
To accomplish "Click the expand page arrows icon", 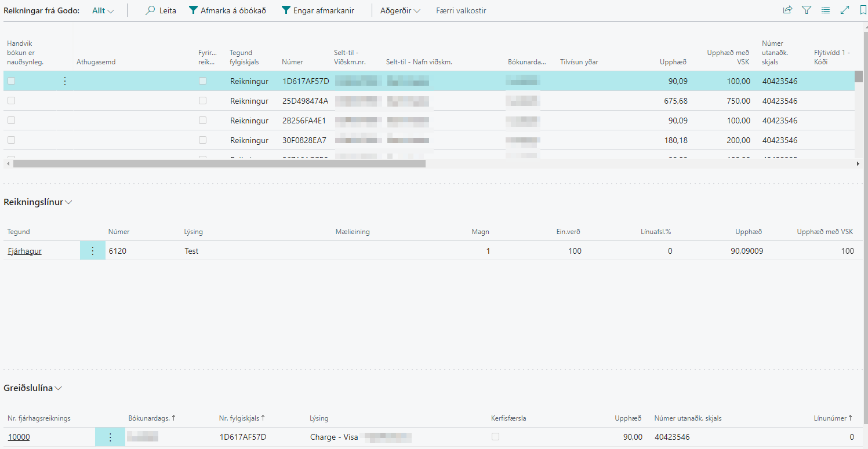I will pos(845,10).
